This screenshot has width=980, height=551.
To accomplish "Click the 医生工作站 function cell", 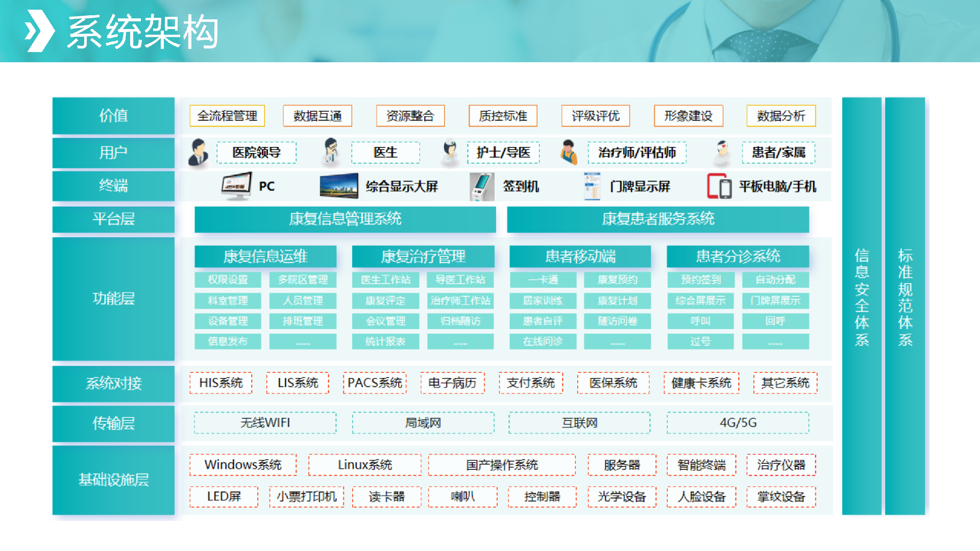I will (x=385, y=280).
